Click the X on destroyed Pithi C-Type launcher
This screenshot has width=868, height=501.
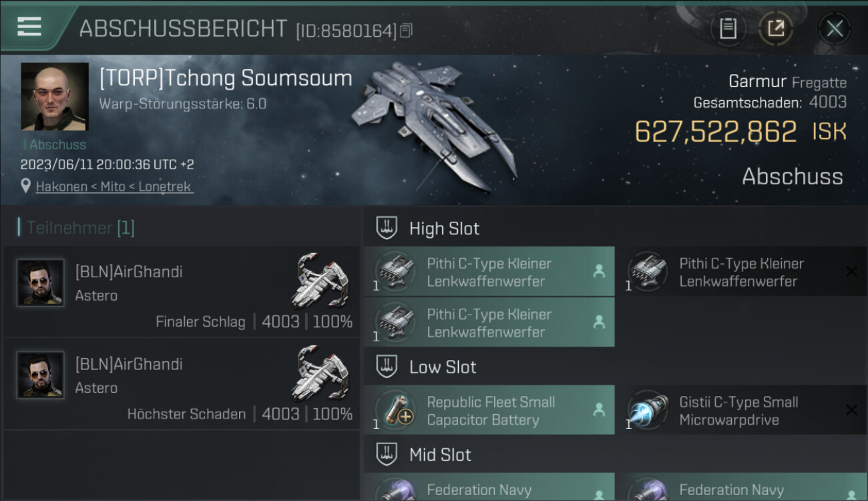(851, 271)
